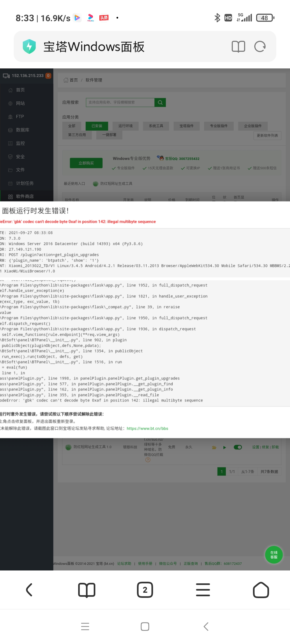The image size is (290, 644).
Task: Open FTP in the sidebar
Action: pyautogui.click(x=20, y=116)
